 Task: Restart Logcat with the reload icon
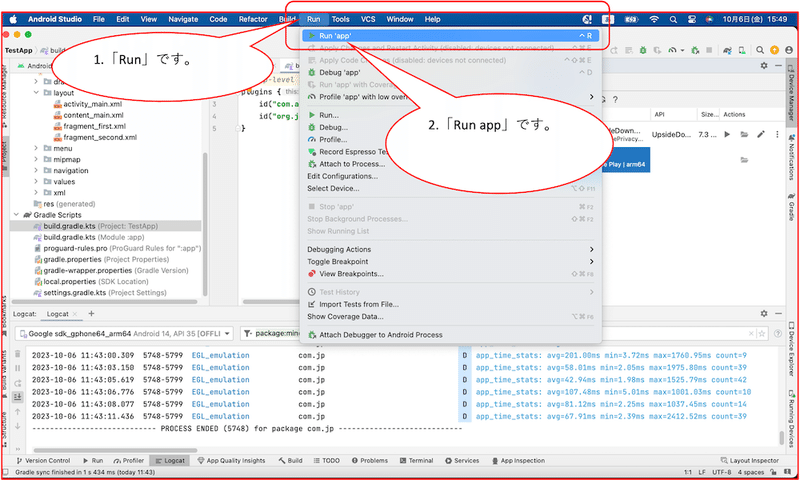pos(17,383)
